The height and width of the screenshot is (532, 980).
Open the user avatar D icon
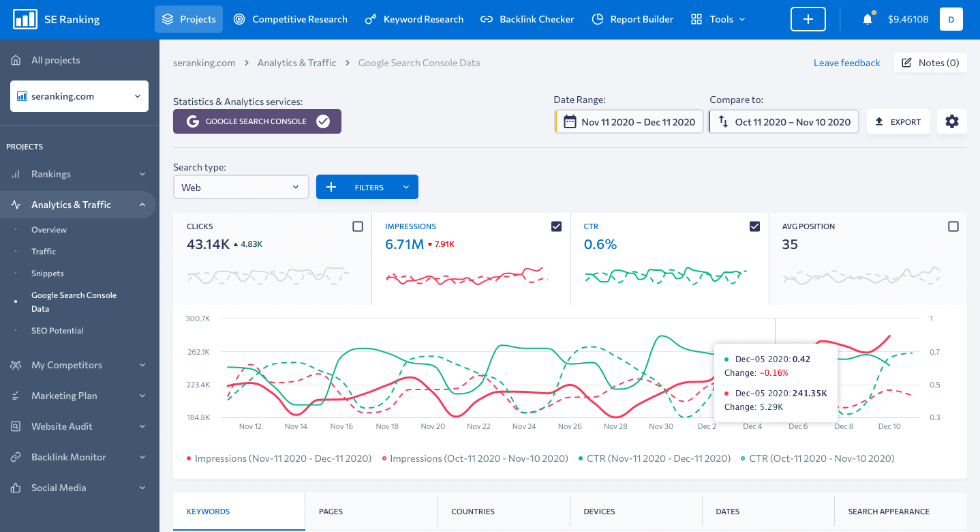pyautogui.click(x=951, y=19)
